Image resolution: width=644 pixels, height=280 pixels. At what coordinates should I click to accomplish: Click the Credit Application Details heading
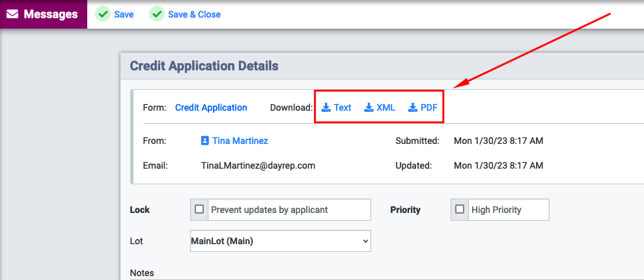click(204, 66)
